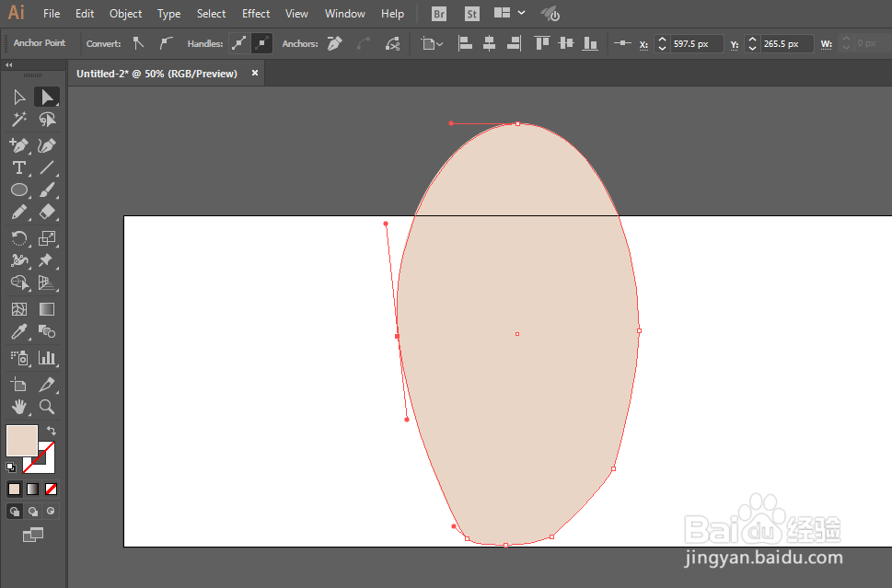Set paint type to None

(52, 489)
